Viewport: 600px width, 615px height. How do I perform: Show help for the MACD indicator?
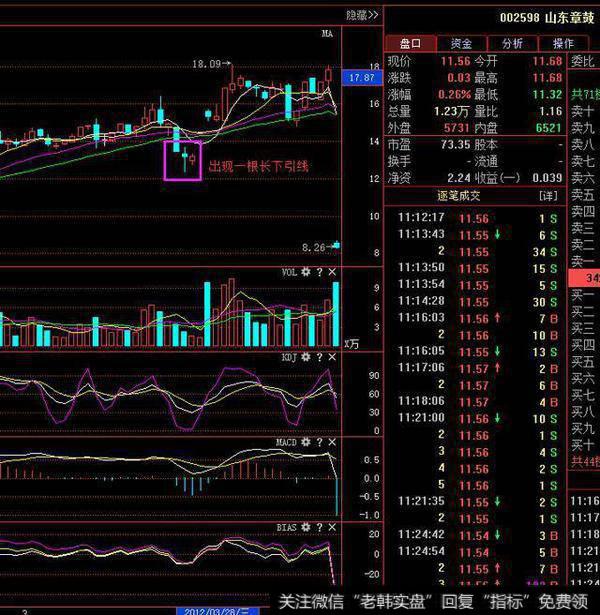(319, 441)
